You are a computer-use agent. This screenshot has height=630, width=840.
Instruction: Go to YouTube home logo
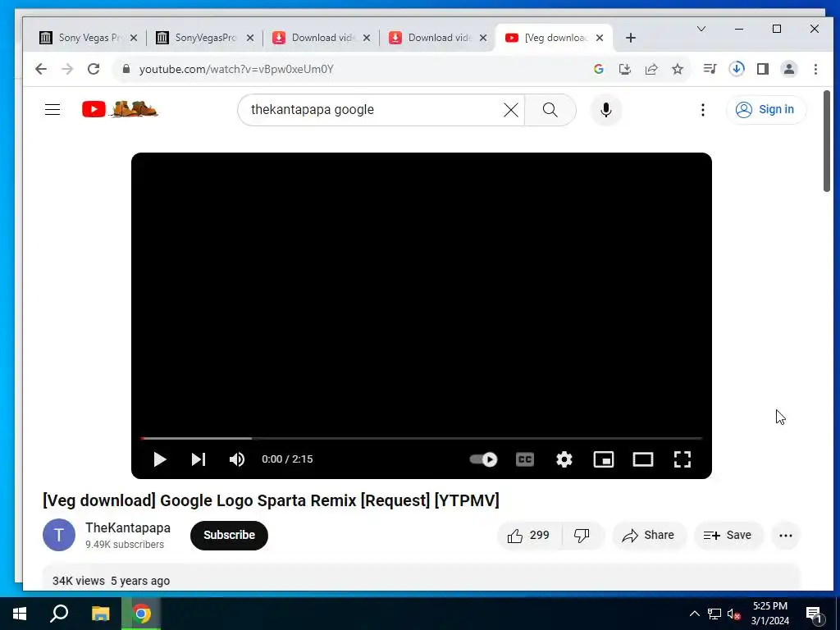pyautogui.click(x=120, y=109)
